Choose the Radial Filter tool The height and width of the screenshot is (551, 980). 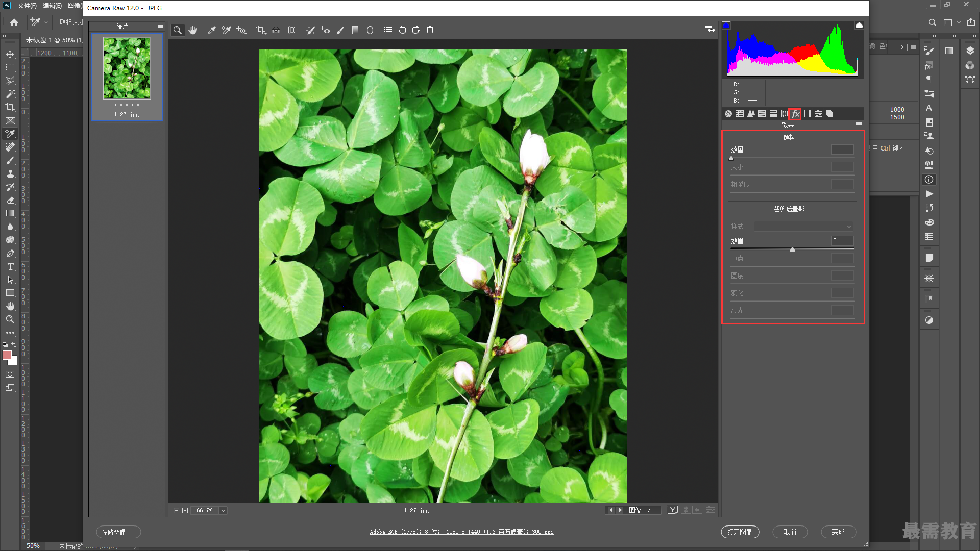pyautogui.click(x=370, y=30)
